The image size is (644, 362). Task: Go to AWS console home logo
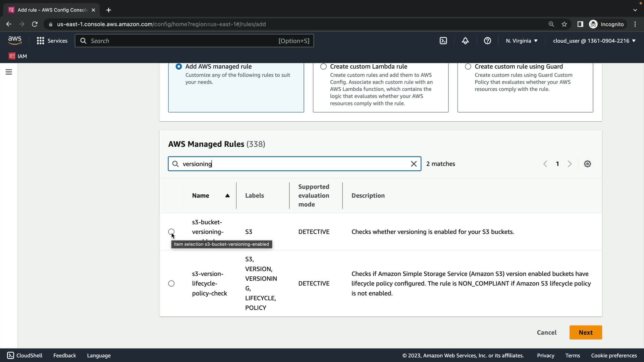tap(15, 41)
